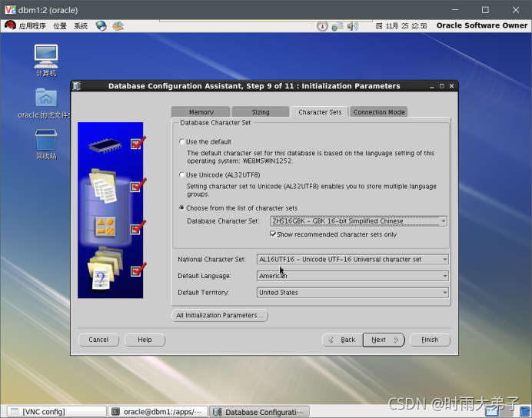Open the volume control speaker icon
This screenshot has width=532, height=418.
pyautogui.click(x=353, y=26)
